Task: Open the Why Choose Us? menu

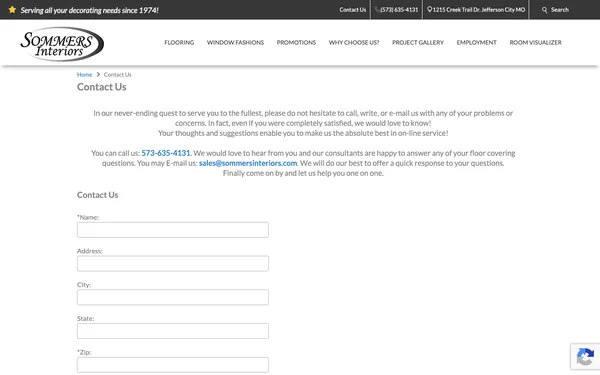Action: 354,42
